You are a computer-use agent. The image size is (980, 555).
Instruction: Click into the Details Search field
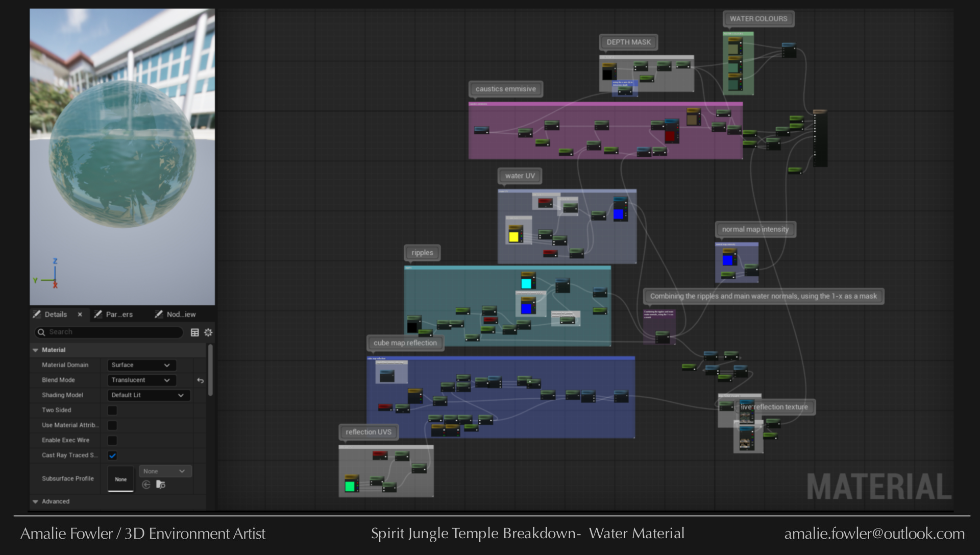(x=109, y=332)
